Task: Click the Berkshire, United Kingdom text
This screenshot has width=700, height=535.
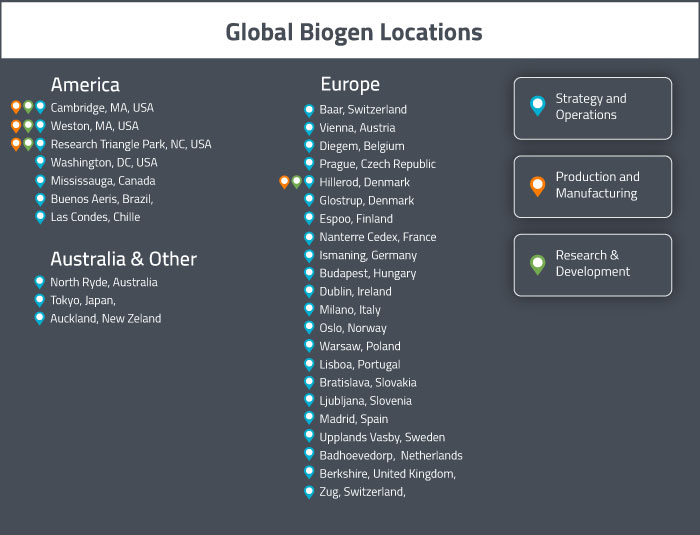Action: [388, 474]
